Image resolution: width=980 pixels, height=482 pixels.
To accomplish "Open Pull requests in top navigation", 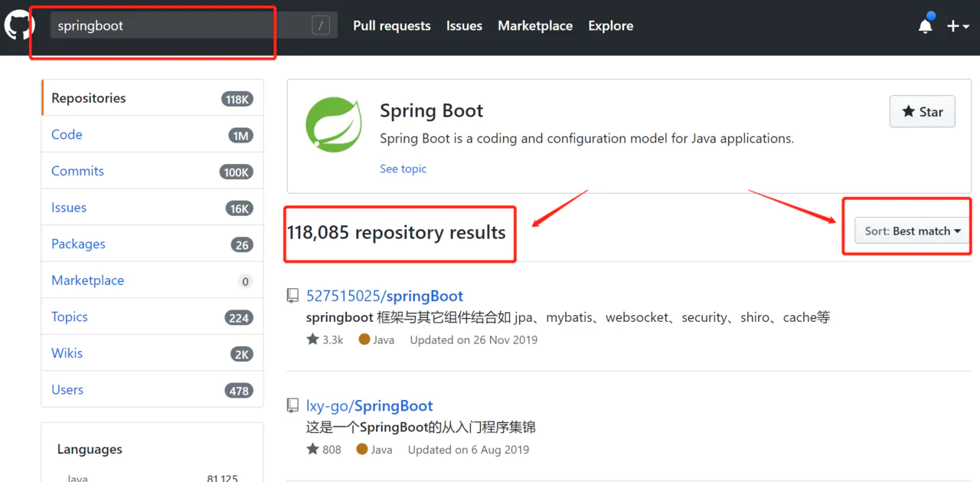I will tap(391, 26).
